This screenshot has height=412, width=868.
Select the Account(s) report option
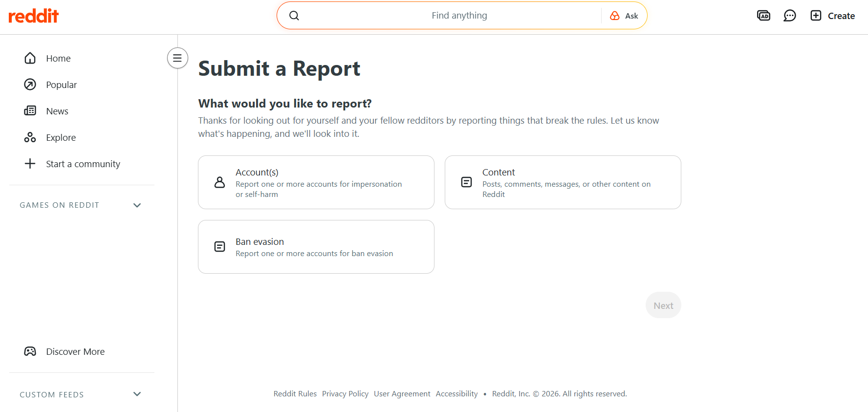(x=316, y=182)
